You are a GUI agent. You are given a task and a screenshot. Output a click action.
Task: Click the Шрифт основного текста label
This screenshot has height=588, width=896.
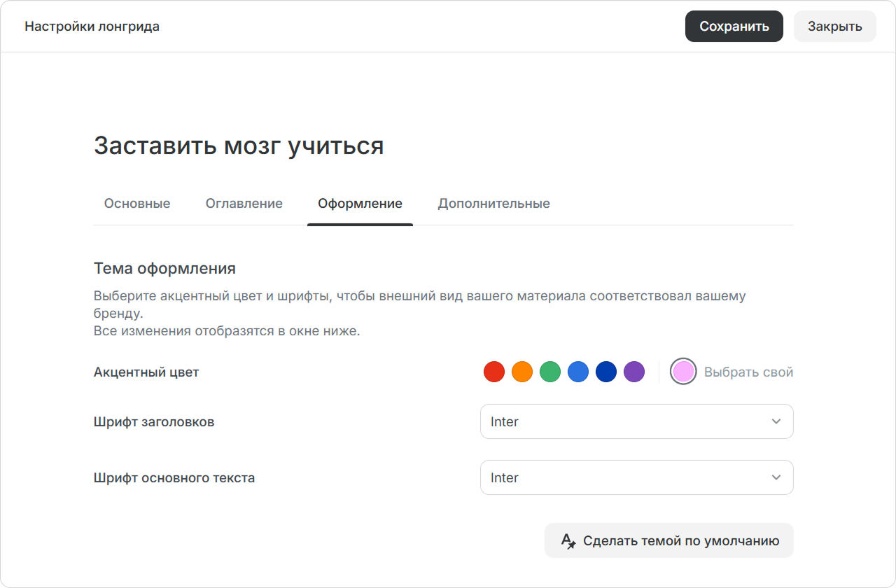174,478
